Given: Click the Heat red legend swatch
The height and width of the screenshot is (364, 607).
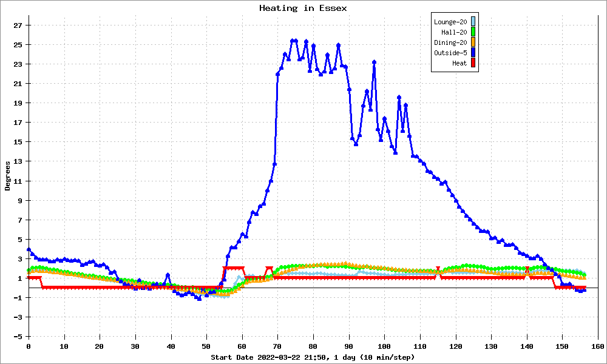Looking at the screenshot, I should click(473, 63).
